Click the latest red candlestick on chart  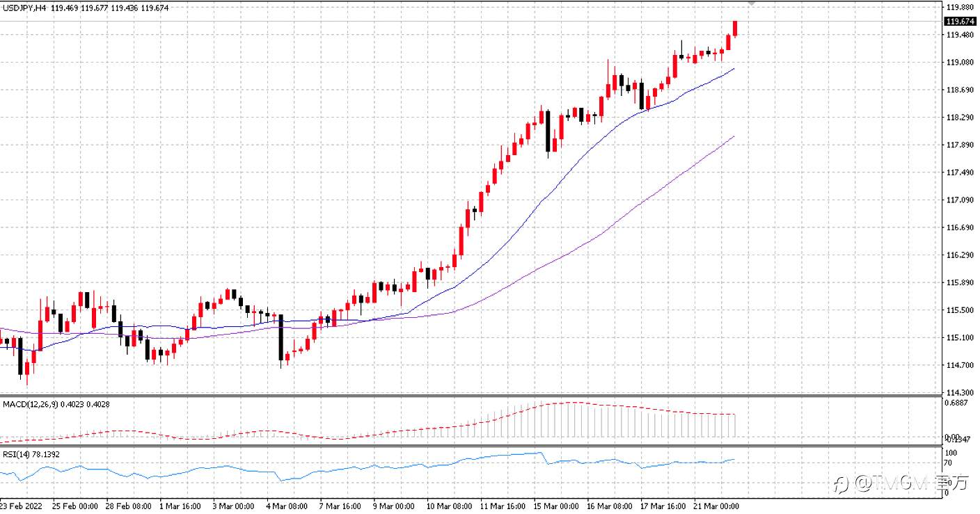click(735, 28)
